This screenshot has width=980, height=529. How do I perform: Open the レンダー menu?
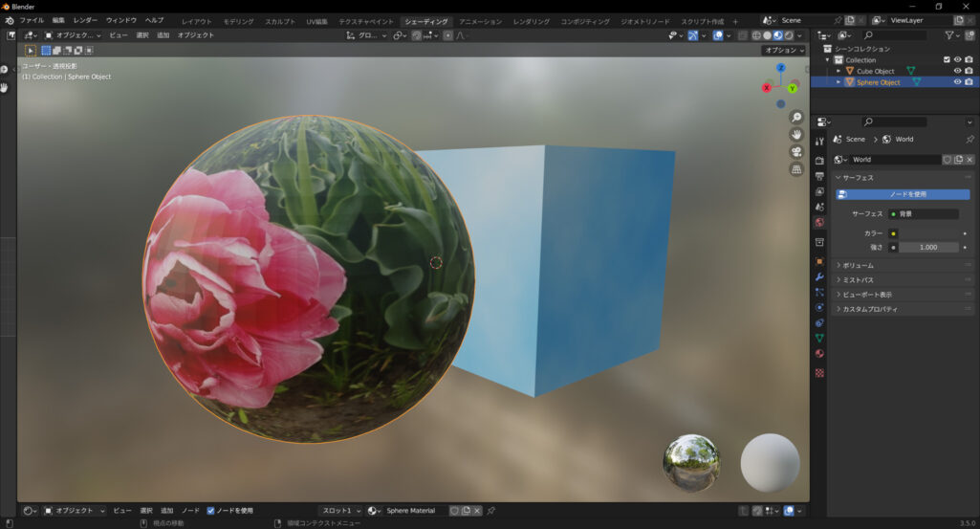[85, 21]
